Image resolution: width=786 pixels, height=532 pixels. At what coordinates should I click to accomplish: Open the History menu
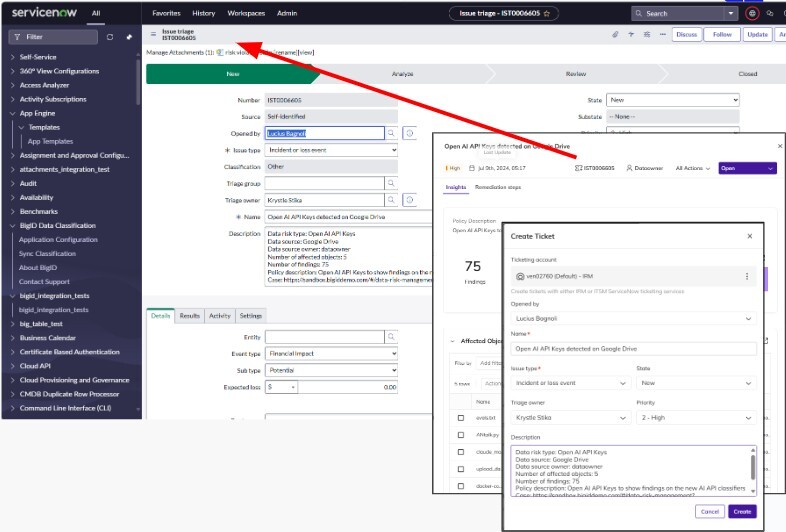[204, 14]
